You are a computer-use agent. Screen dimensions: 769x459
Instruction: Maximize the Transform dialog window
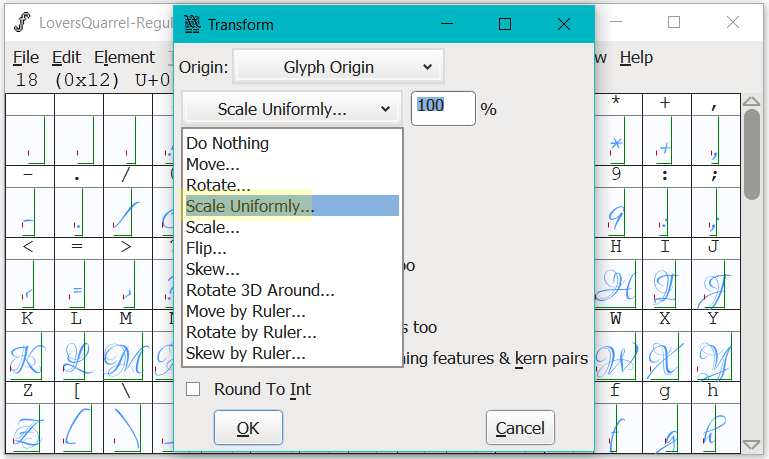505,24
